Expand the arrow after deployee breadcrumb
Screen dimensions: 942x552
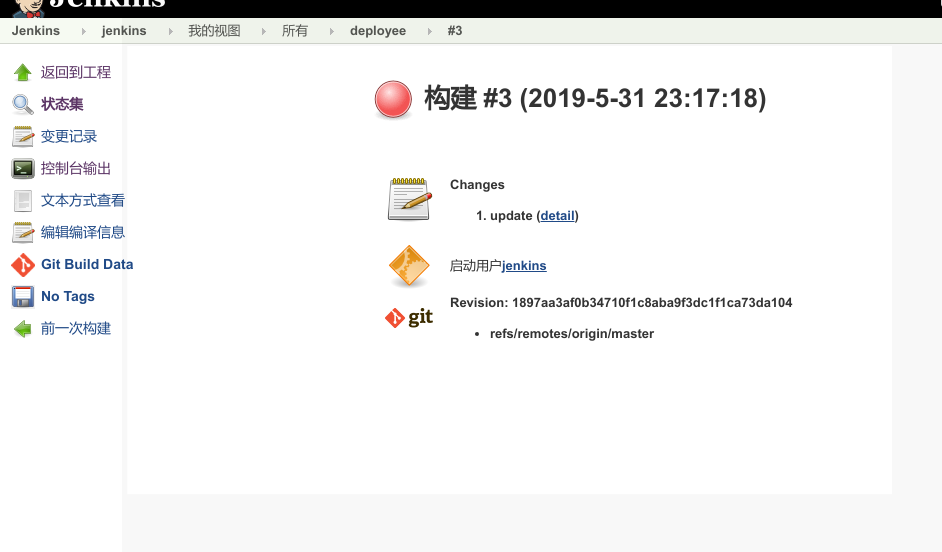coord(430,31)
